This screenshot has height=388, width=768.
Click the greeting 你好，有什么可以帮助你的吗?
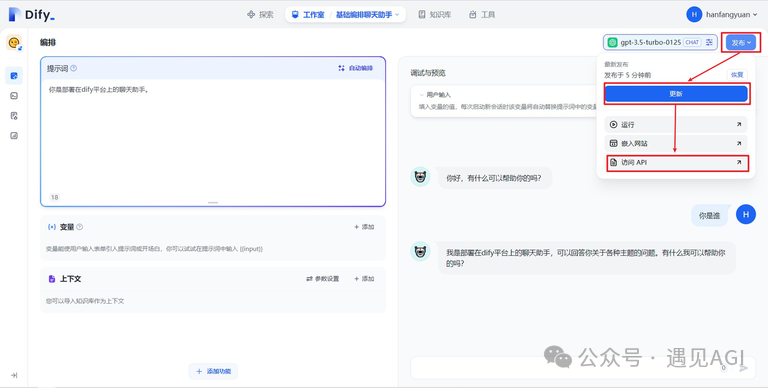tap(494, 179)
